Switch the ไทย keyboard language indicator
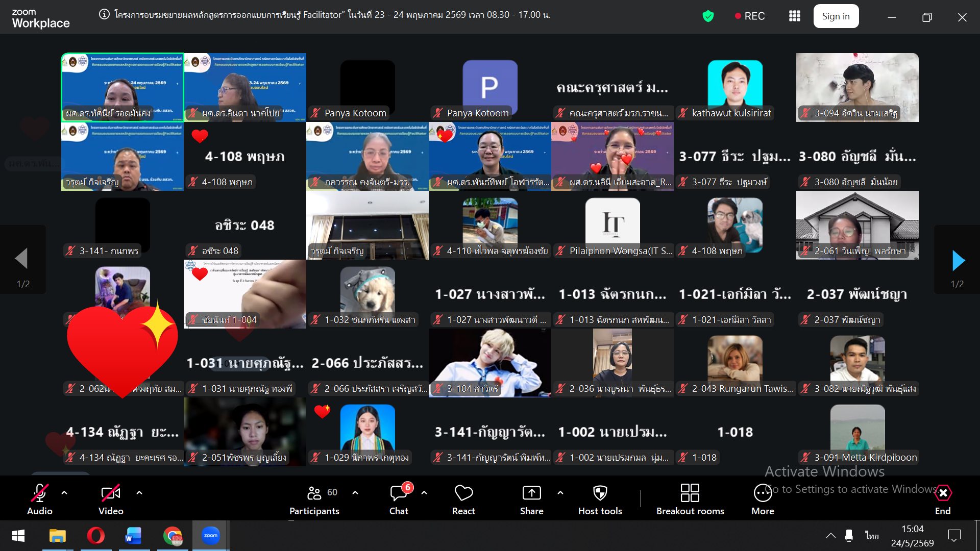 click(872, 536)
